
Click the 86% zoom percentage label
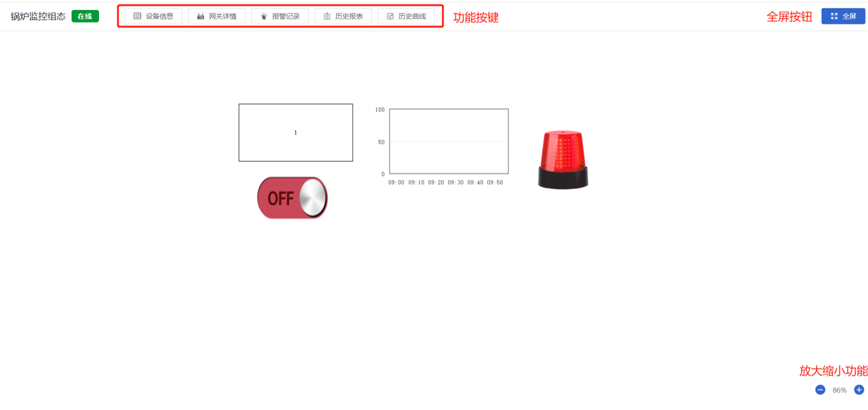point(840,390)
